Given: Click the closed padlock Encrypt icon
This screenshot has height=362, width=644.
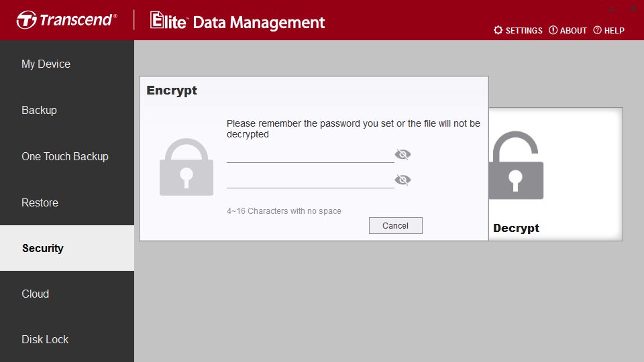Looking at the screenshot, I should (x=186, y=167).
